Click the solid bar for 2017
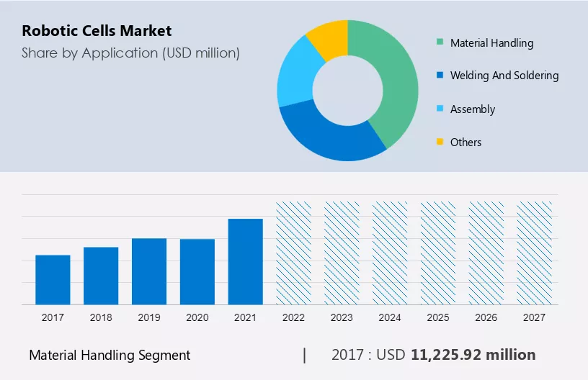 pos(53,280)
